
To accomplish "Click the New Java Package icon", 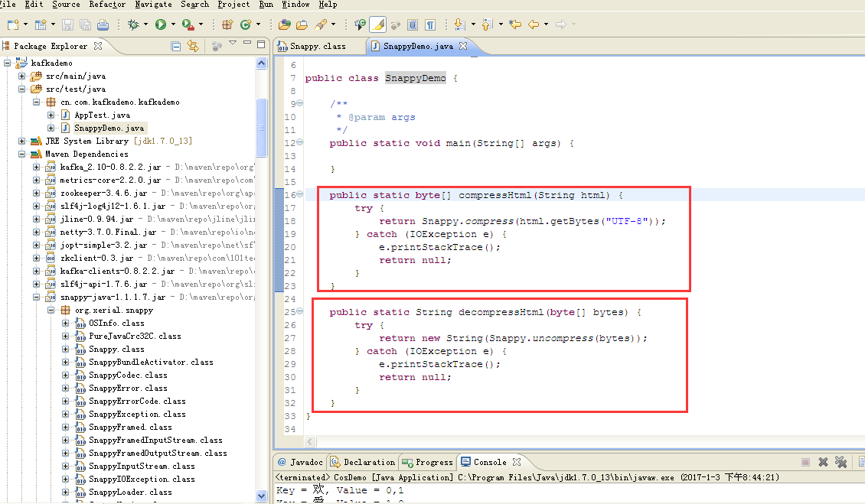I will pos(227,24).
